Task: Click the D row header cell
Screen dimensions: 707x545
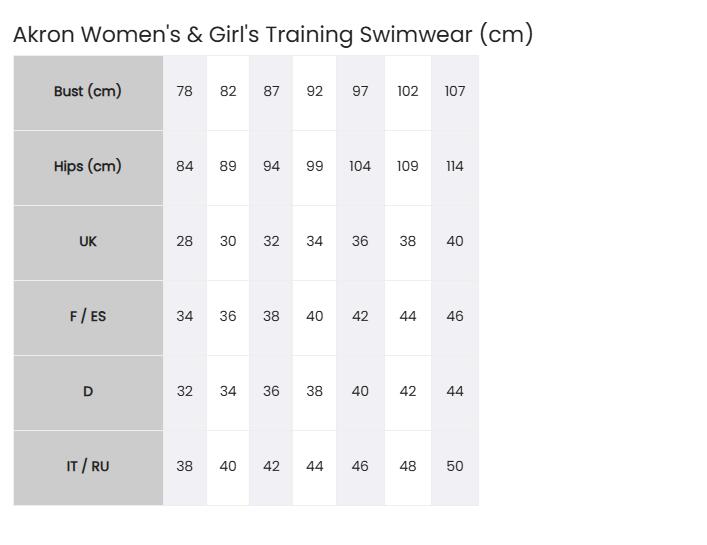Action: pyautogui.click(x=88, y=393)
